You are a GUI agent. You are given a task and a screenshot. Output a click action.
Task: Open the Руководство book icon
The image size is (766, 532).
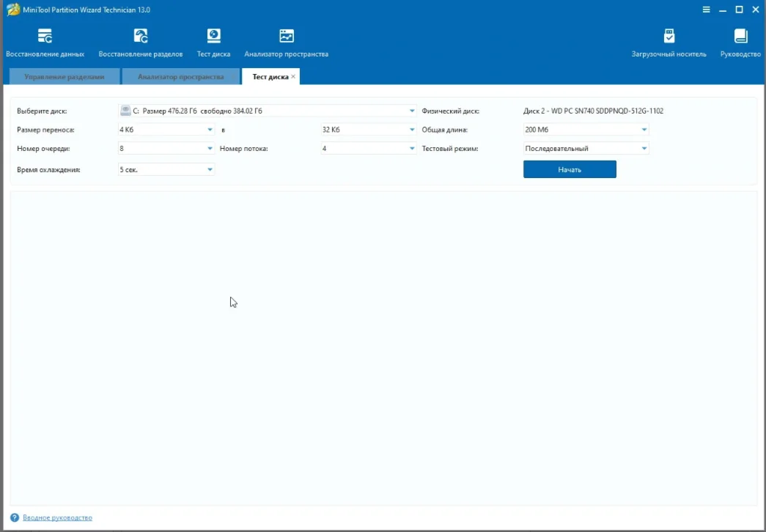[740, 37]
